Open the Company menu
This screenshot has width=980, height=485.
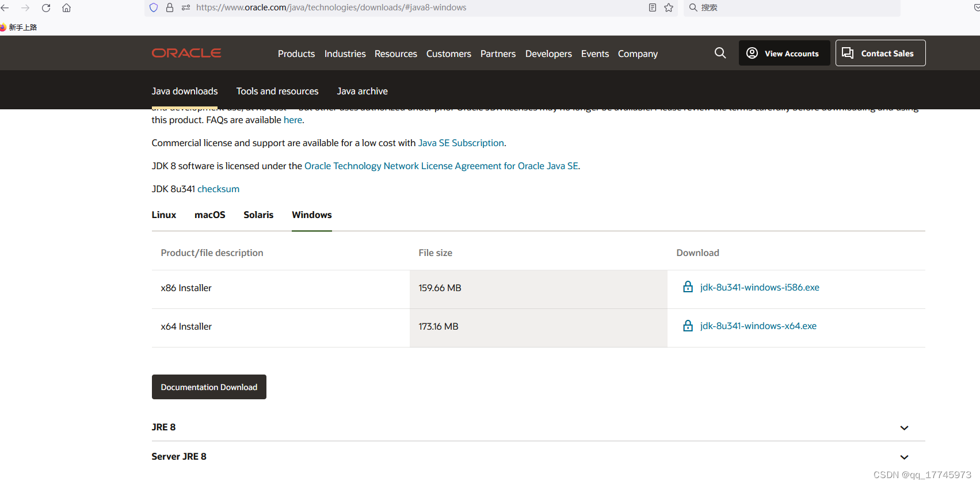click(x=638, y=54)
